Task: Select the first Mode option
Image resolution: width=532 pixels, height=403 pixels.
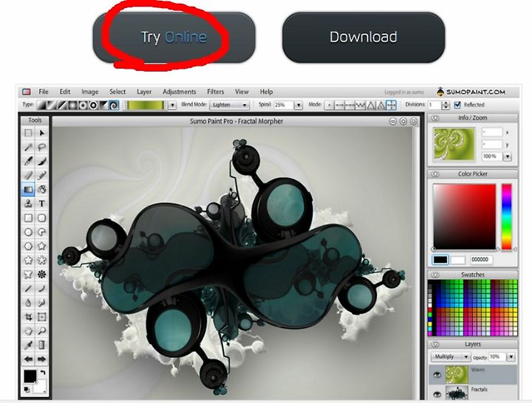Action: point(329,105)
